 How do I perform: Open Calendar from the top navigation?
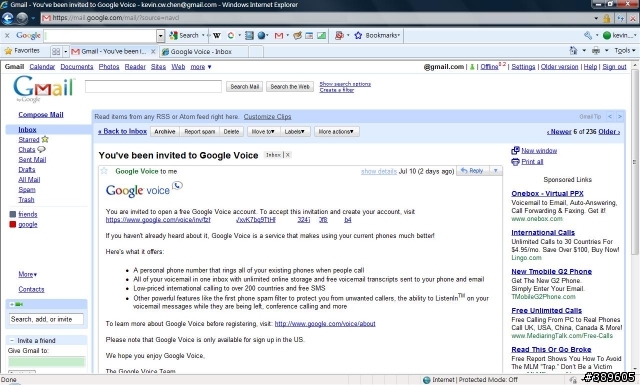click(x=42, y=67)
